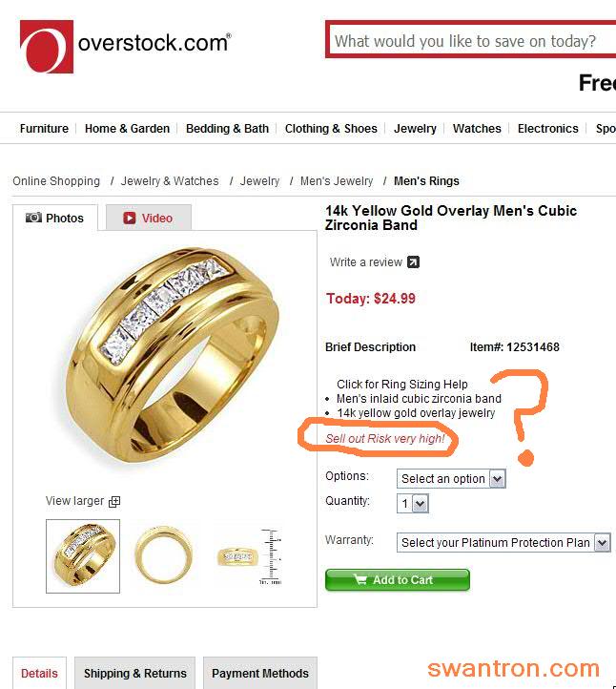Open the Watches category menu
The image size is (616, 689).
(x=477, y=128)
